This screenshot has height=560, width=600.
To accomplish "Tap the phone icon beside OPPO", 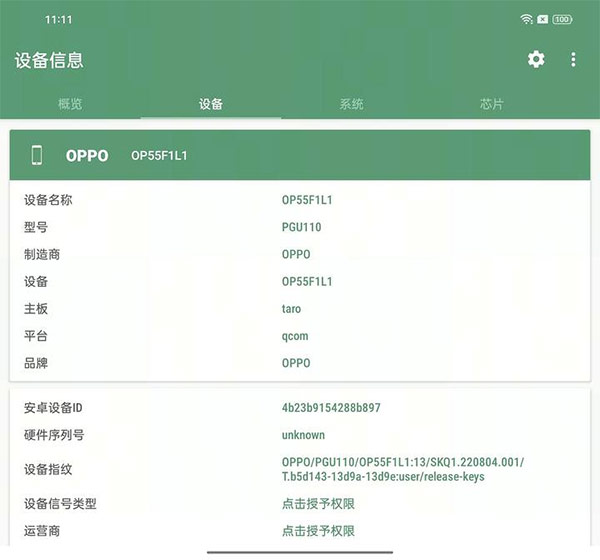I will pyautogui.click(x=37, y=155).
